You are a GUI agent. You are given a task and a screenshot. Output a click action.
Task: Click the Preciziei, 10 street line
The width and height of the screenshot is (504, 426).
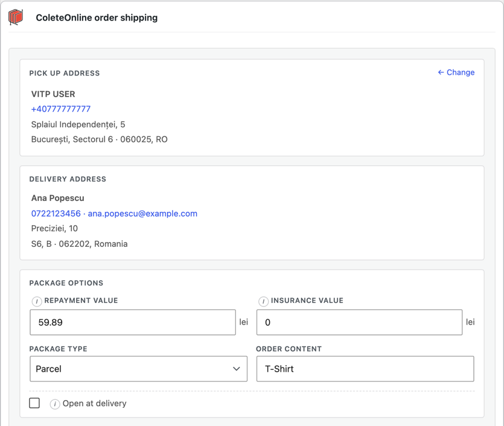click(x=54, y=229)
